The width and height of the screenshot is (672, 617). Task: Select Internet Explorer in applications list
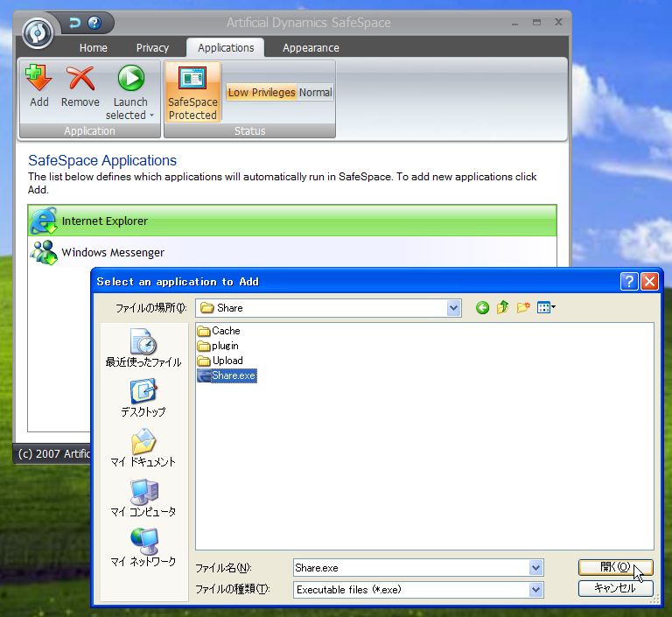(292, 221)
